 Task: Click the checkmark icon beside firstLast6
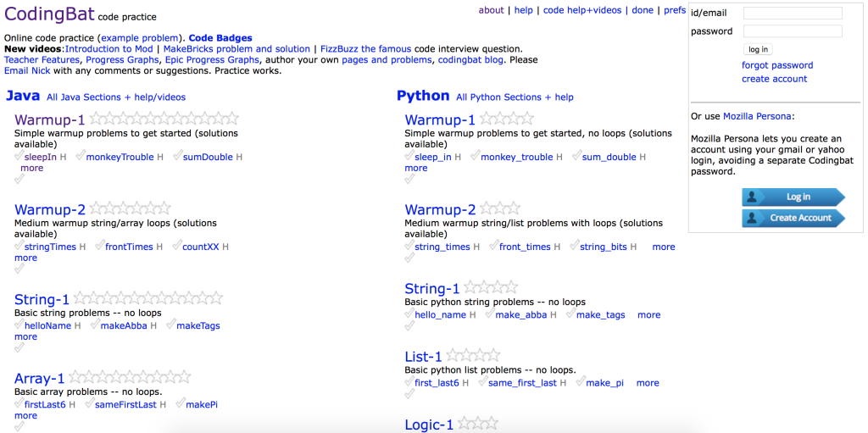click(19, 403)
